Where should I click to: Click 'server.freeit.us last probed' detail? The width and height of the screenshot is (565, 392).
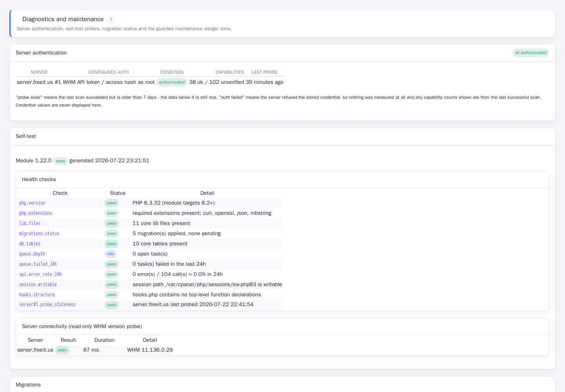click(x=193, y=305)
